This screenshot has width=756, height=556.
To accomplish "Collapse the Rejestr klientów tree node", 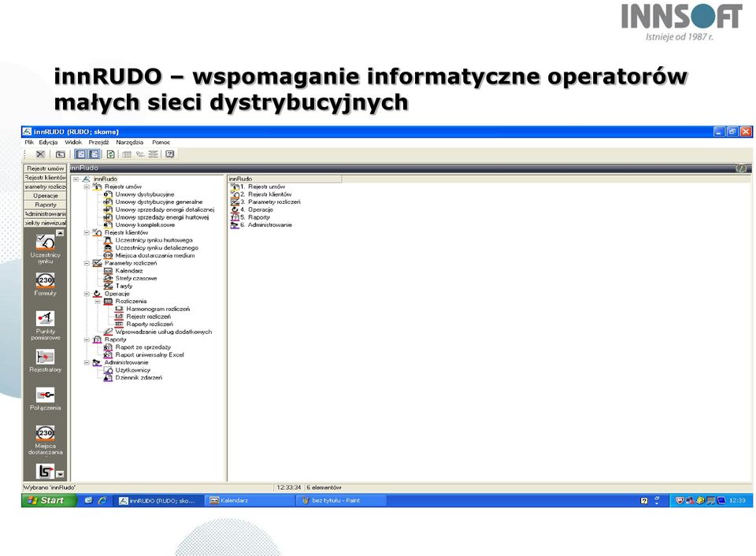I will (87, 232).
